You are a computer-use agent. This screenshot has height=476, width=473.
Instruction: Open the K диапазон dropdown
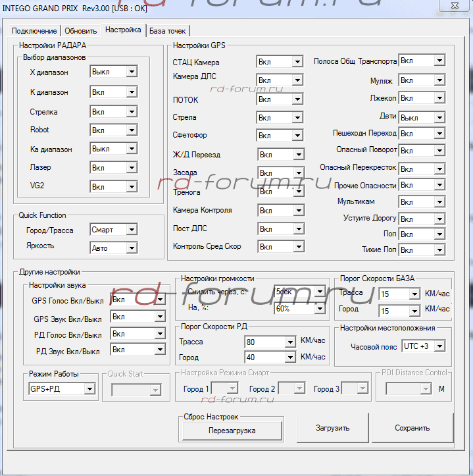coord(114,92)
